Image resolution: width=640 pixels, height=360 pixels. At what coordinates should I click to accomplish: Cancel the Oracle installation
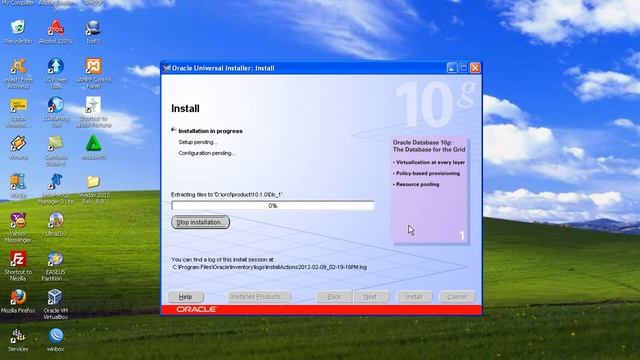tap(457, 297)
